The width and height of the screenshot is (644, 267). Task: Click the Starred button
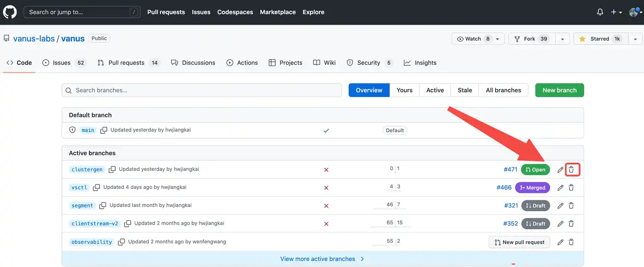pos(601,39)
